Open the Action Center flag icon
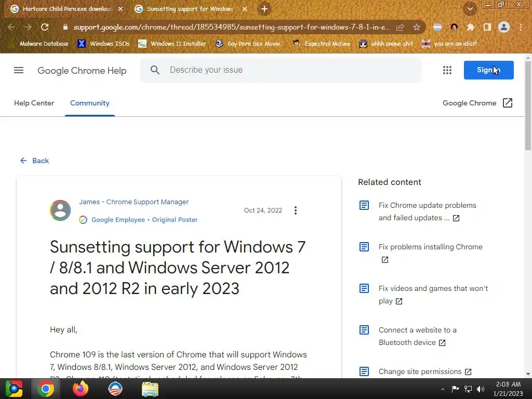Viewport: 532px width, 399px height. click(x=455, y=389)
